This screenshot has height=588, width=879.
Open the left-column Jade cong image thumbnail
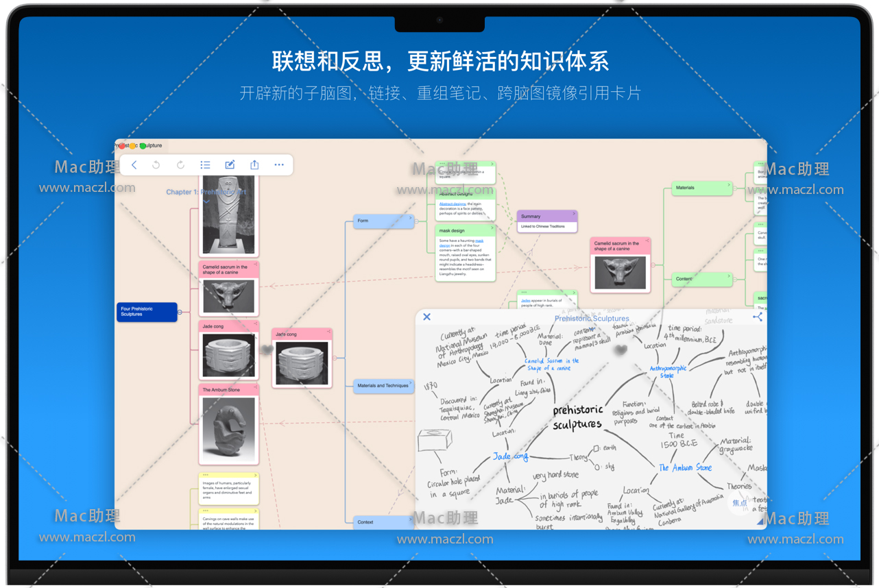point(229,355)
